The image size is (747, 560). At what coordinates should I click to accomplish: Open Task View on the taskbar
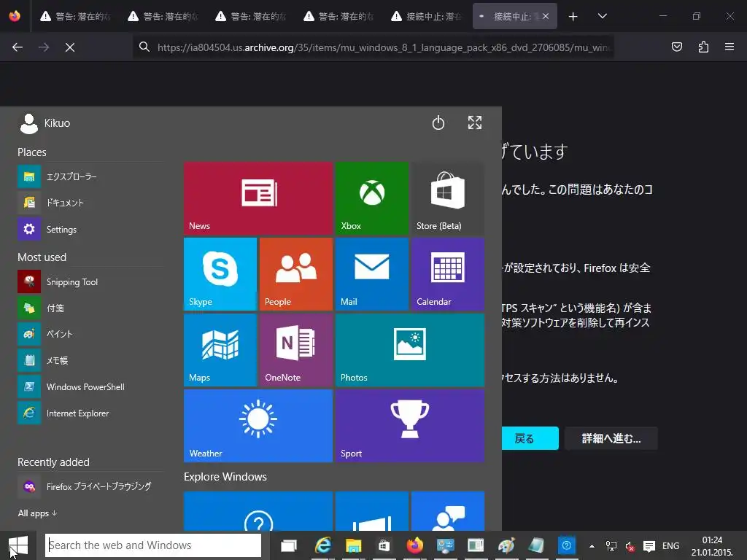289,545
